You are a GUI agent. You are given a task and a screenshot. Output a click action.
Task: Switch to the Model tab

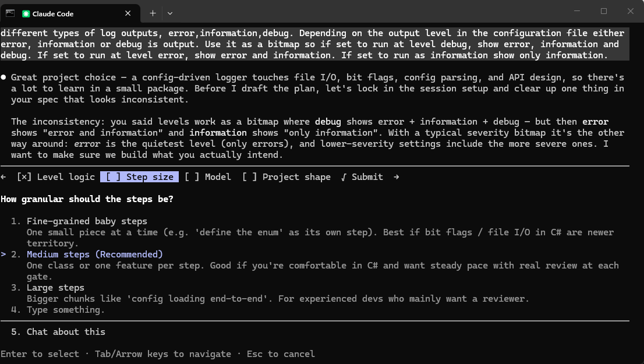[207, 177]
